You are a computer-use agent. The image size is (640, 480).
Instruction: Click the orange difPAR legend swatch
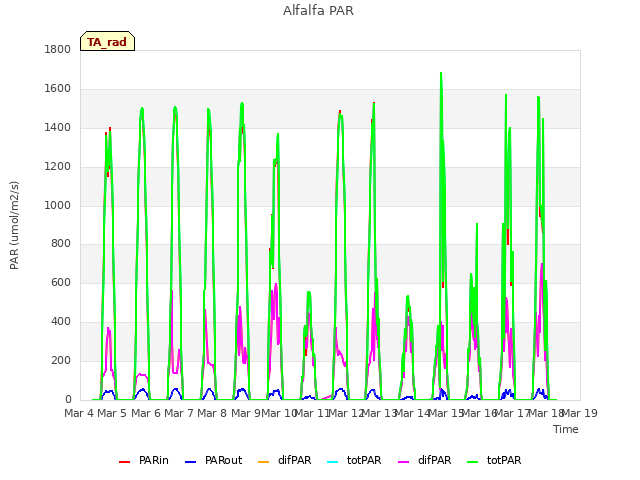(264, 462)
